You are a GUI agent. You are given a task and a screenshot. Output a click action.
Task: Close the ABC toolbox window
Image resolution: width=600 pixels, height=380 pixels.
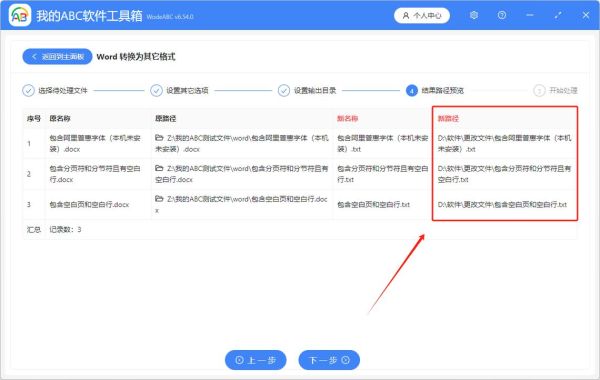pyautogui.click(x=586, y=15)
